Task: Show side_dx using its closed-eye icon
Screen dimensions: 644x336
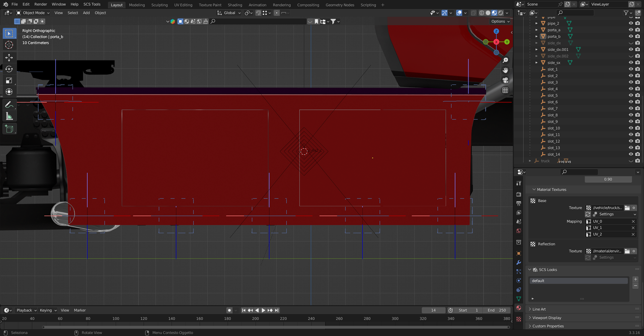Action: click(631, 43)
